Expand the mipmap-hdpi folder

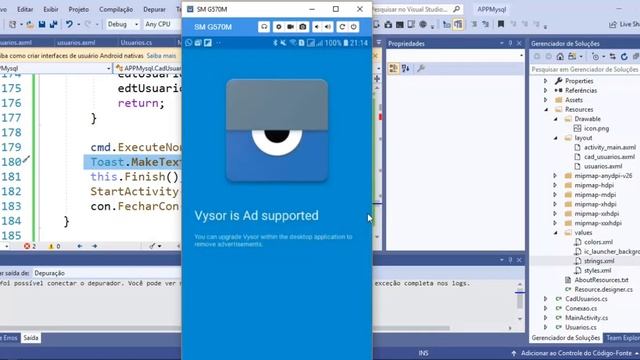pos(556,185)
